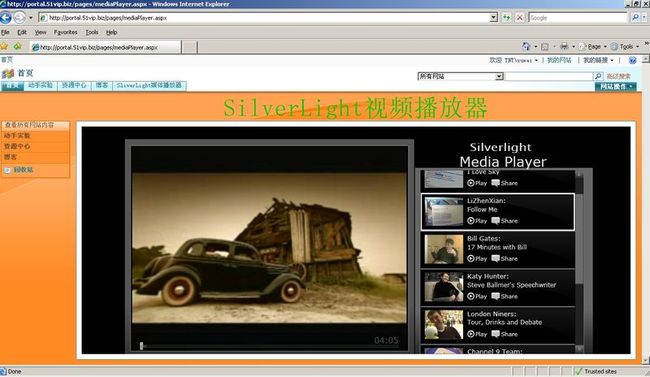
Task: Share LiZhenXian Follow Me video
Action: (504, 221)
